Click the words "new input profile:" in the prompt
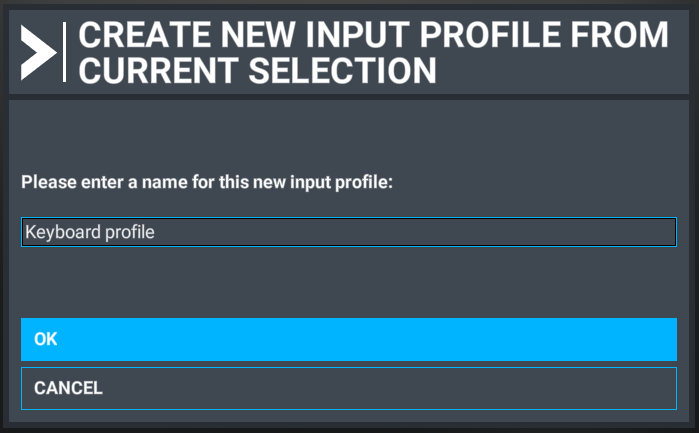This screenshot has height=433, width=699. [323, 182]
